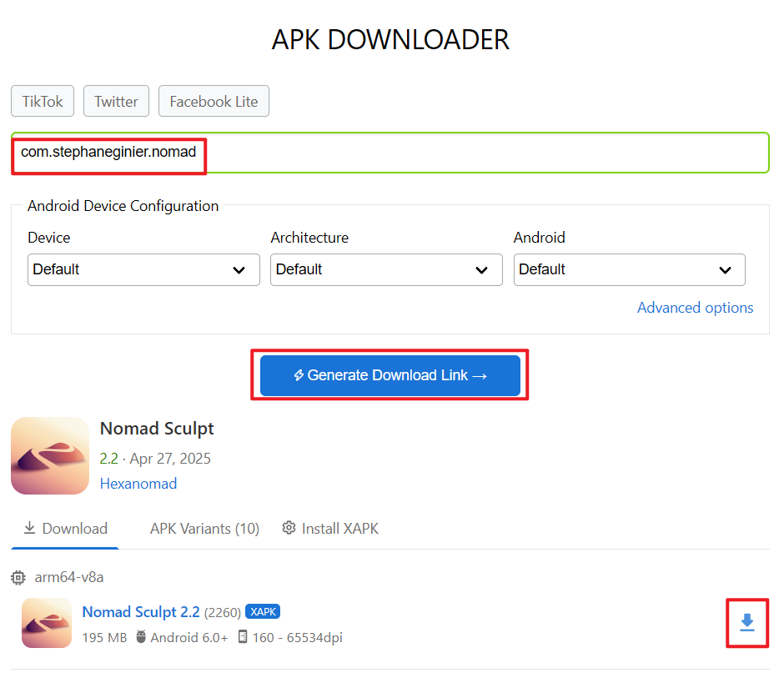Open the Nomad Sculpt 2.2 download link
Screen dimensions: 784x678
pos(141,612)
